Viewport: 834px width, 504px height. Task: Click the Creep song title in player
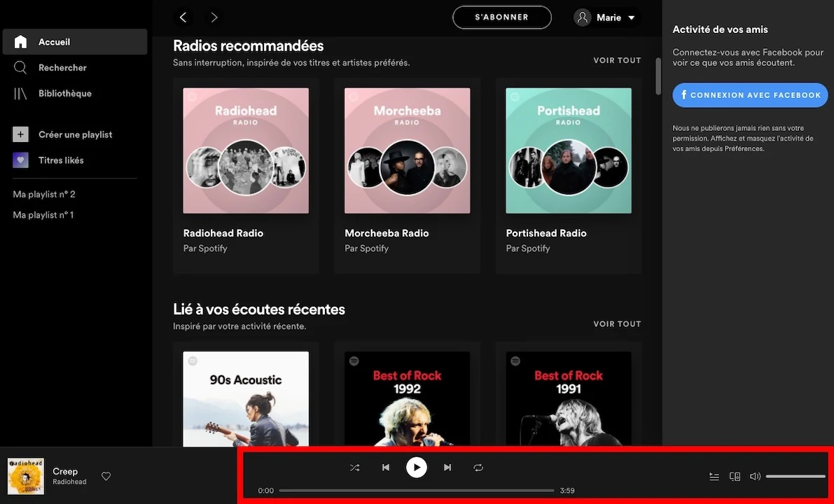pos(65,471)
